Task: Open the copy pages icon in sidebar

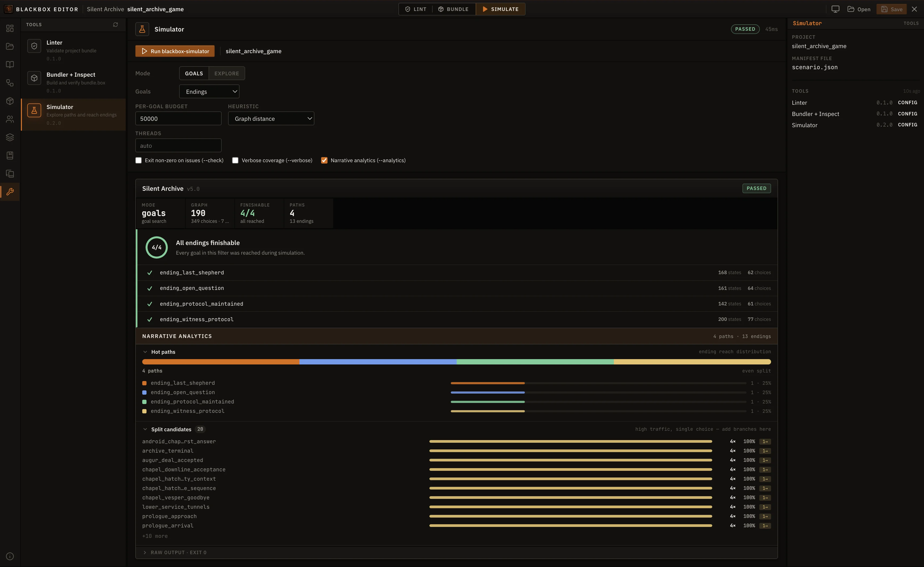Action: pos(10,174)
